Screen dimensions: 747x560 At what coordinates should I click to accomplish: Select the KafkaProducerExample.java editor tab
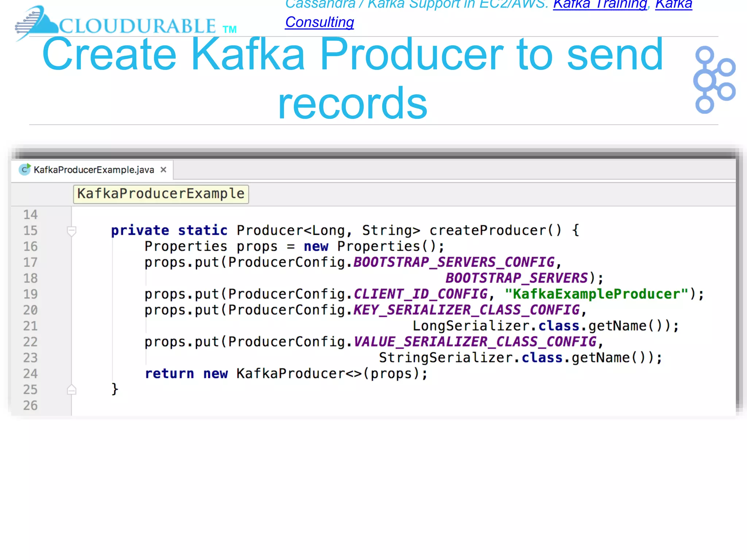[94, 170]
